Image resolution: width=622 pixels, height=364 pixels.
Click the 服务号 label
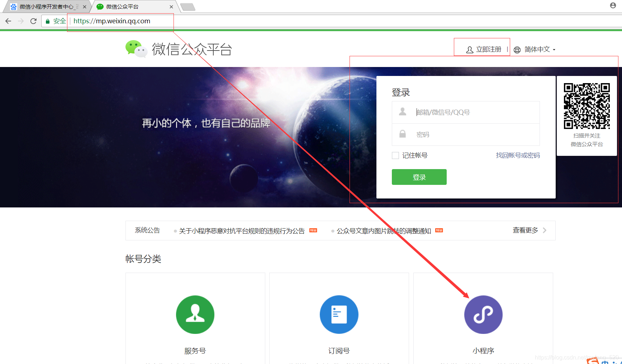tap(195, 351)
